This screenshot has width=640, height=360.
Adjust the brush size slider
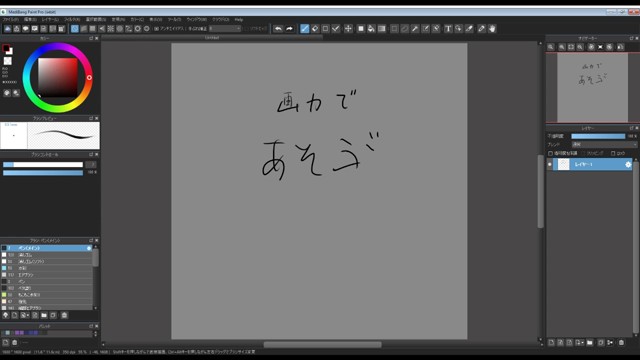[43, 164]
